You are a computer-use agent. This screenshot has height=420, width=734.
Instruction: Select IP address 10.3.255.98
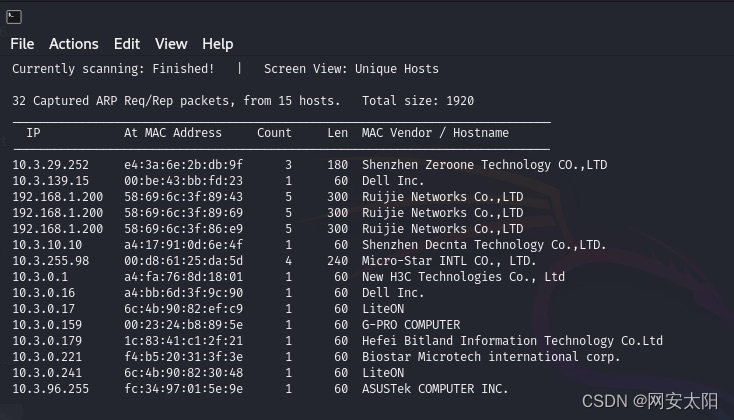pos(51,260)
